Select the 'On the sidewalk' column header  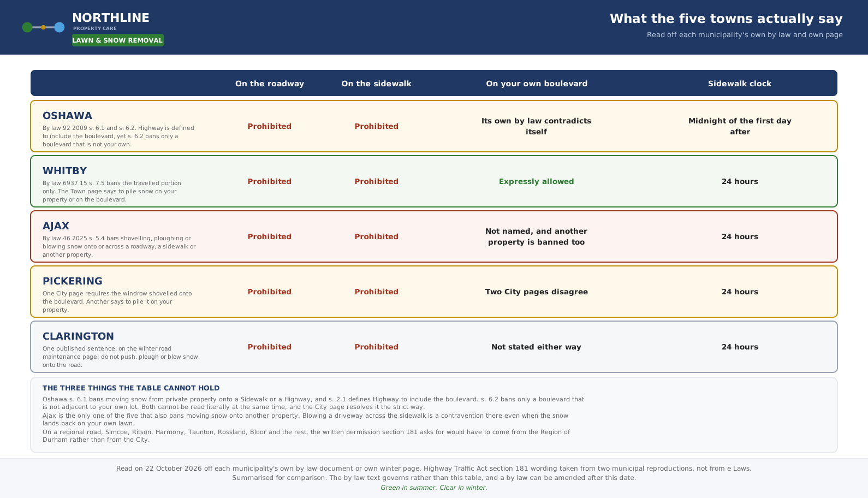377,84
